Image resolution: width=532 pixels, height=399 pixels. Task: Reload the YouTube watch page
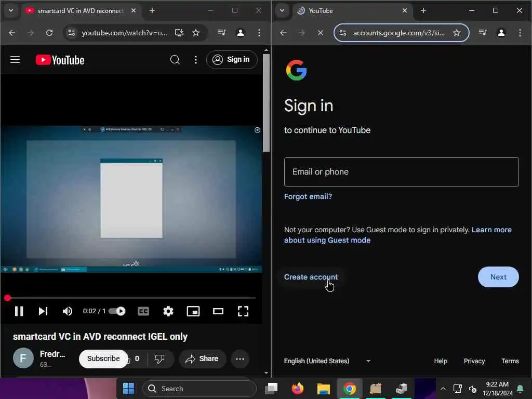(x=49, y=33)
